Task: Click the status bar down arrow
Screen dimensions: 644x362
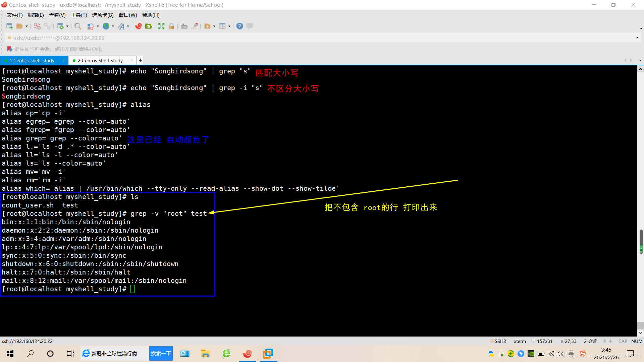Action: pyautogui.click(x=610, y=341)
